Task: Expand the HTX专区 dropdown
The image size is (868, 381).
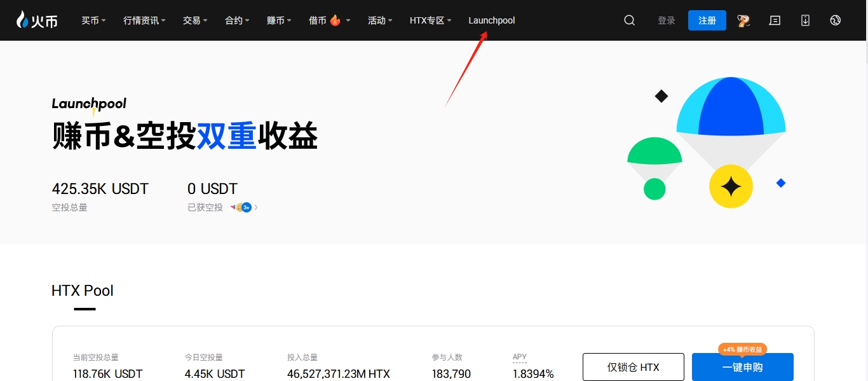Action: coord(430,20)
